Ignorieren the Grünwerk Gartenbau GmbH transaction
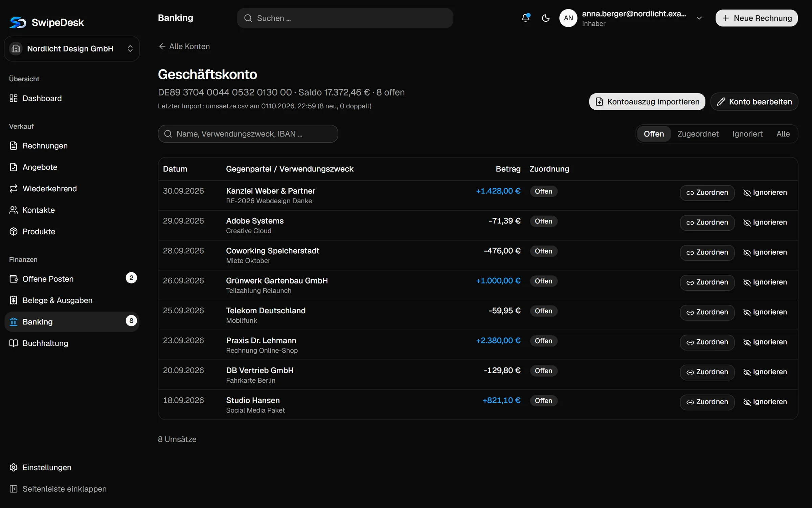812x508 pixels. [765, 282]
